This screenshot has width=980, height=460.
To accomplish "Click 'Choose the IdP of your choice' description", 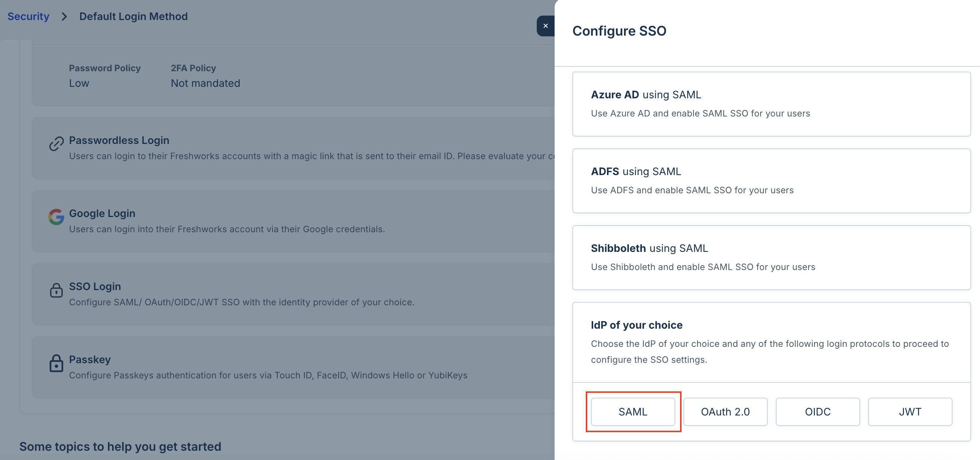I will tap(770, 352).
